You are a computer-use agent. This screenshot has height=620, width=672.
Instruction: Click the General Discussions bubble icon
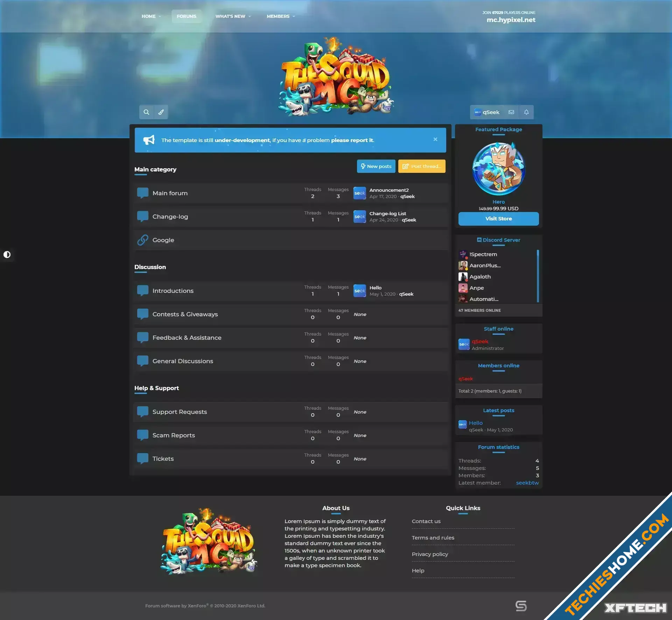(x=142, y=361)
